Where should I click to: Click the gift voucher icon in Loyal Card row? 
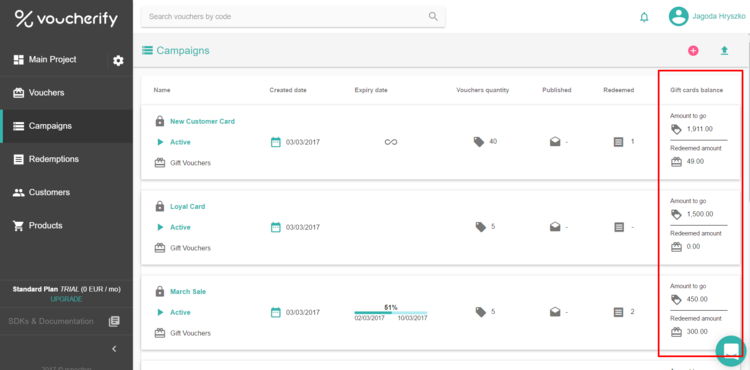[x=160, y=248]
